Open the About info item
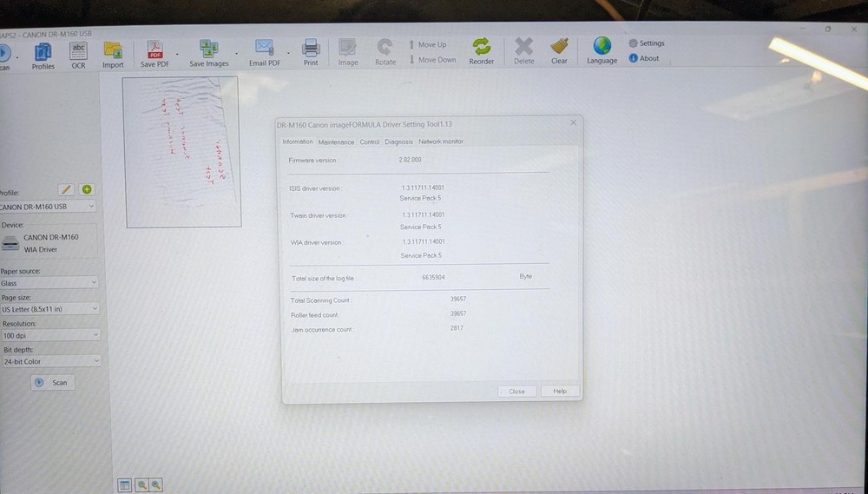 click(644, 58)
